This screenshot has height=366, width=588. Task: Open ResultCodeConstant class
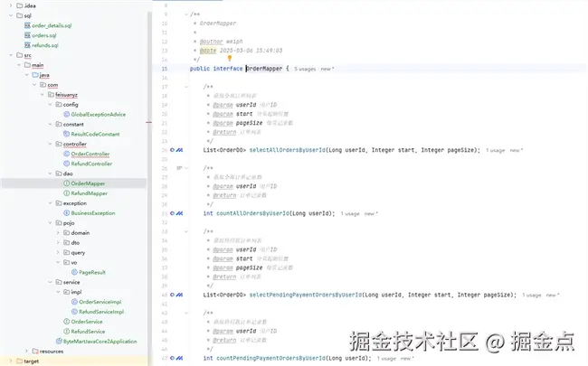[95, 134]
